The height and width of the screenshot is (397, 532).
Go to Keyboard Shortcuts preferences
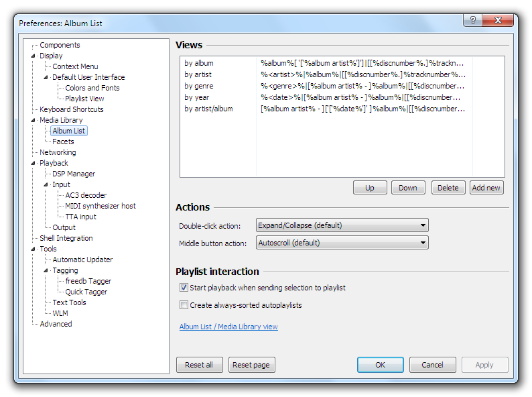click(71, 109)
